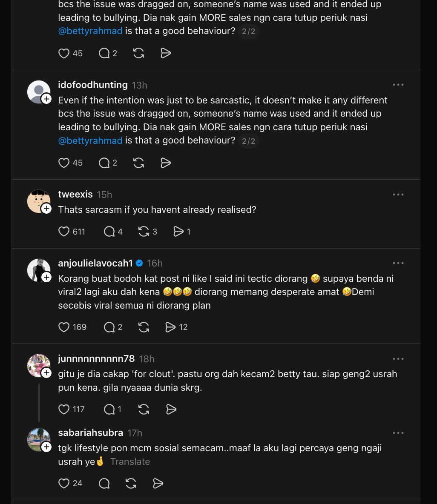Reply to the tweexis comment
Screen dimensions: 437x504
[x=109, y=232]
